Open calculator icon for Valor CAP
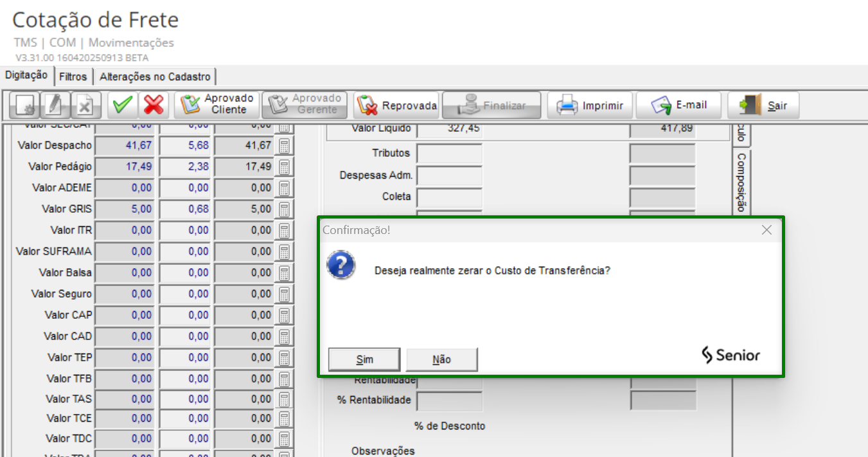 tap(284, 316)
